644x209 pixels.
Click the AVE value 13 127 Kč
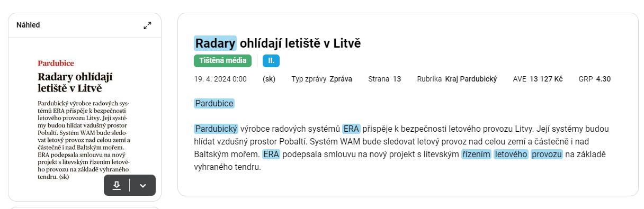(546, 79)
